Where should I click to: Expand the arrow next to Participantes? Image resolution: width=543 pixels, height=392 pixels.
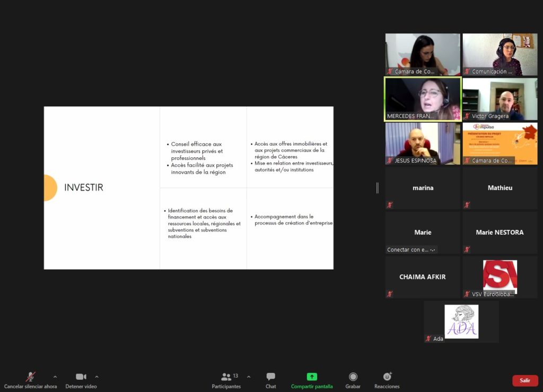[249, 377]
